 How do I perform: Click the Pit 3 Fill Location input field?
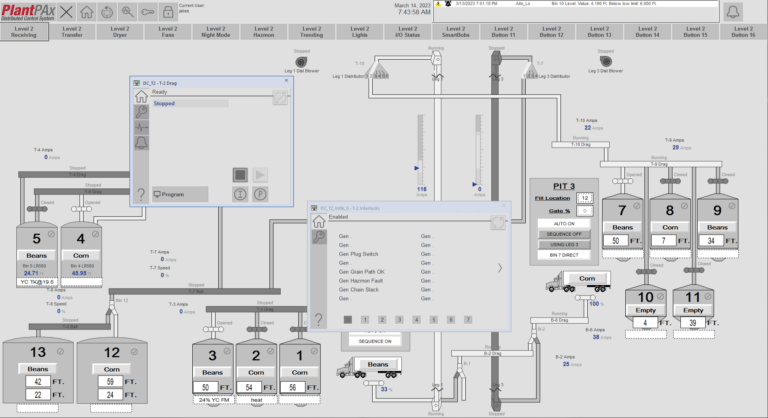click(x=585, y=198)
